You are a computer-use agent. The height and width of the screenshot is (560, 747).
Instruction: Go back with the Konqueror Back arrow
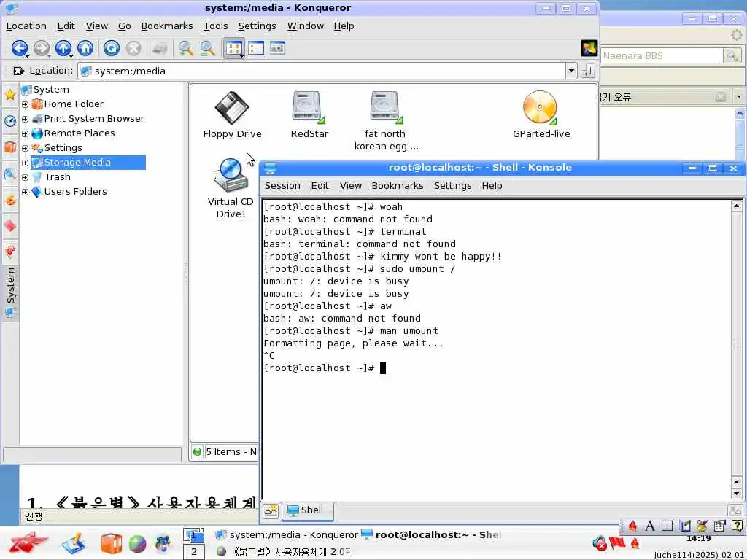[19, 48]
